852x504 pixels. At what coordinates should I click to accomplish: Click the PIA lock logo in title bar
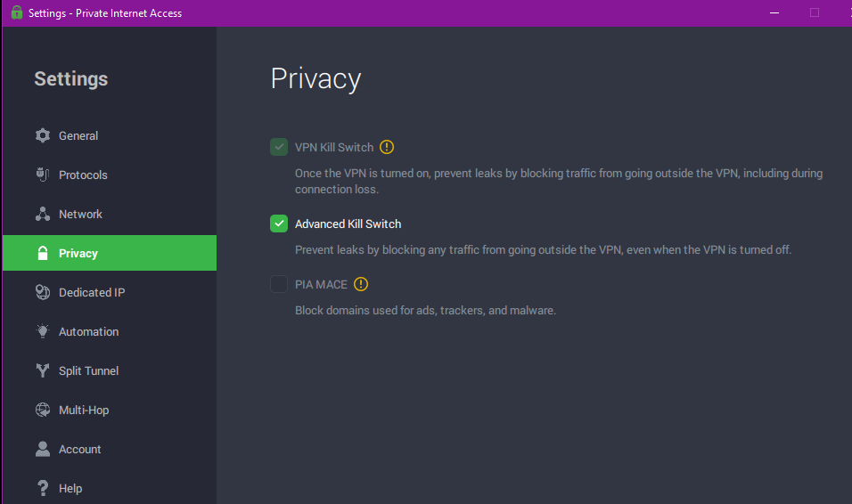(17, 12)
